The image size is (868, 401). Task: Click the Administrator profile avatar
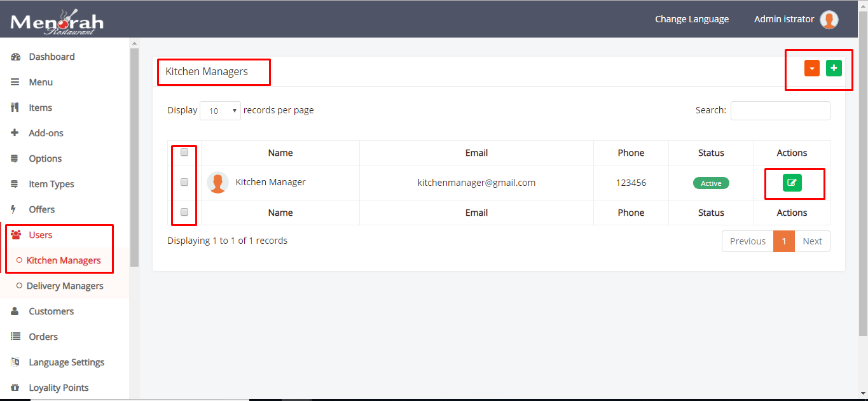tap(829, 20)
